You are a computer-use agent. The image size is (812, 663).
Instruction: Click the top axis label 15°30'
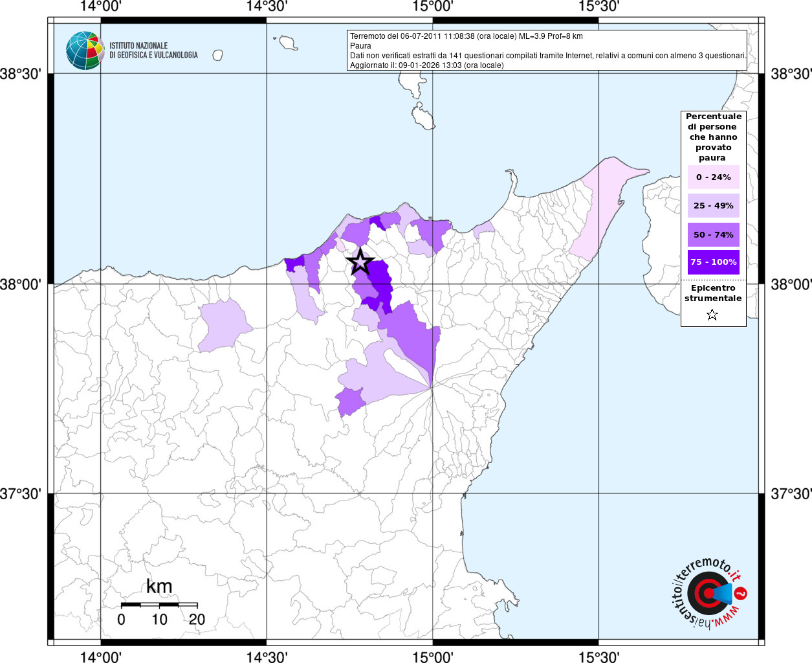tap(598, 6)
